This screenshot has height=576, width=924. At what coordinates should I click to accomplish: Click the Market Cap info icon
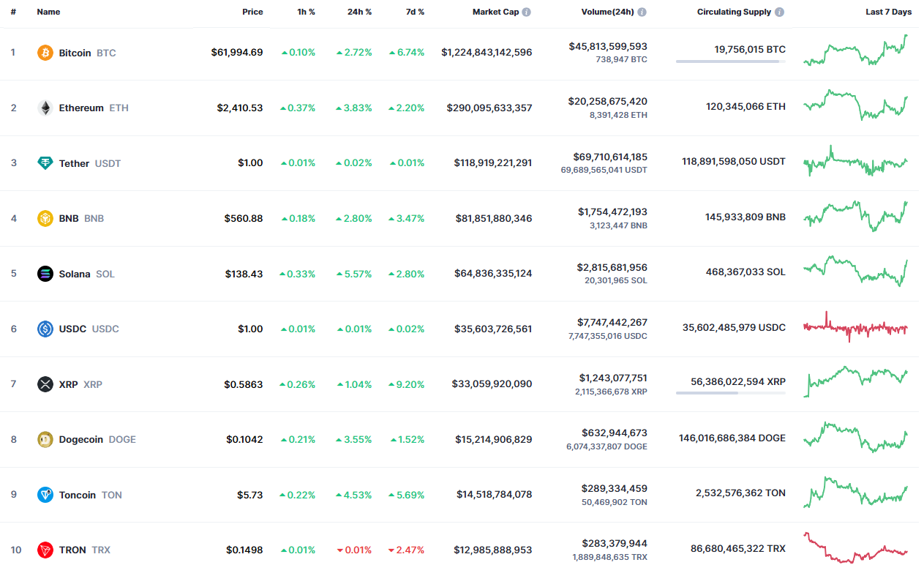(527, 12)
